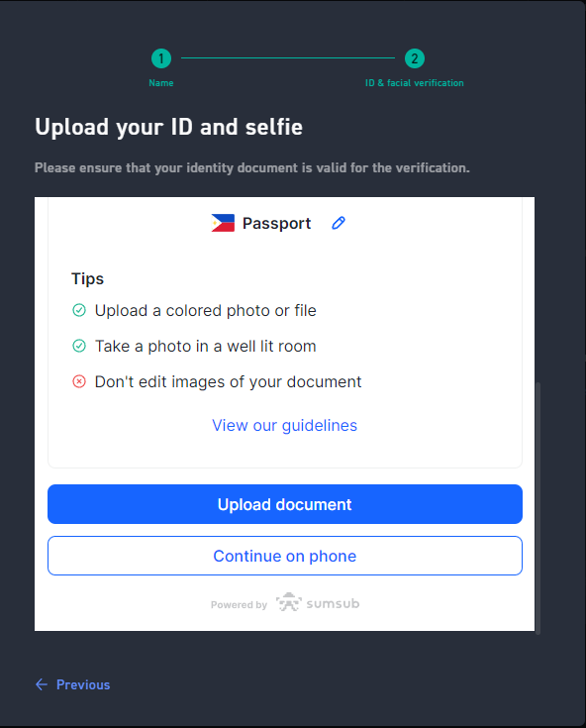586x728 pixels.
Task: Click the Upload document button
Action: 285,504
